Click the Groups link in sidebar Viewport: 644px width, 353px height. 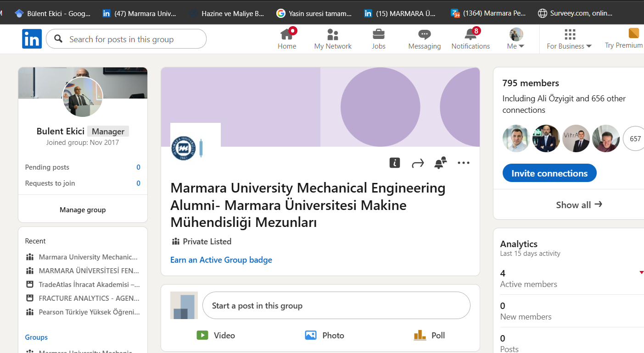tap(36, 337)
